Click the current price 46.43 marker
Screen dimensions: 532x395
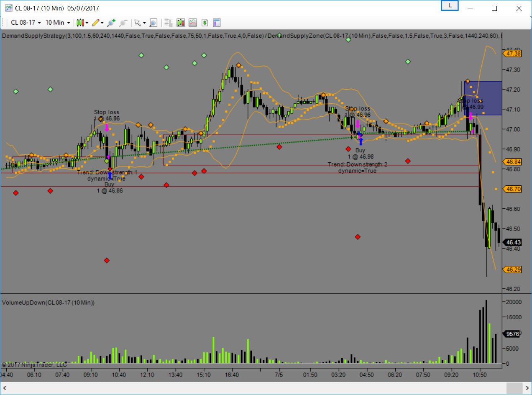[513, 242]
